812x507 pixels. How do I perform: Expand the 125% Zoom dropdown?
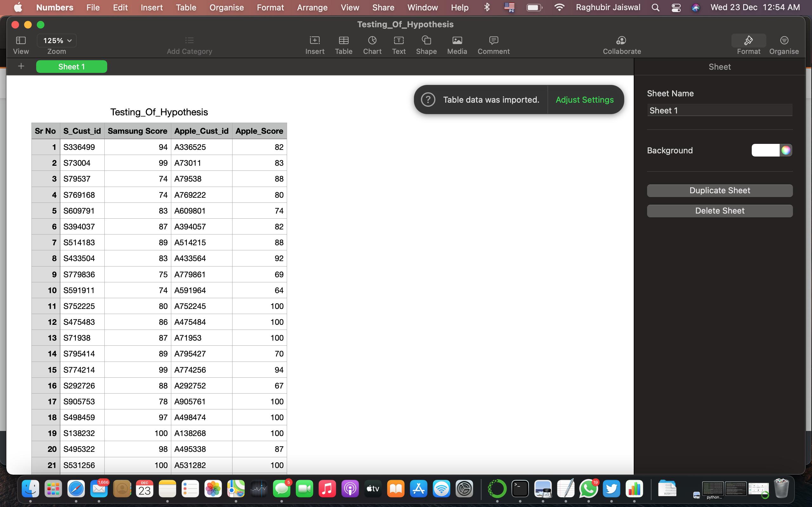(57, 41)
